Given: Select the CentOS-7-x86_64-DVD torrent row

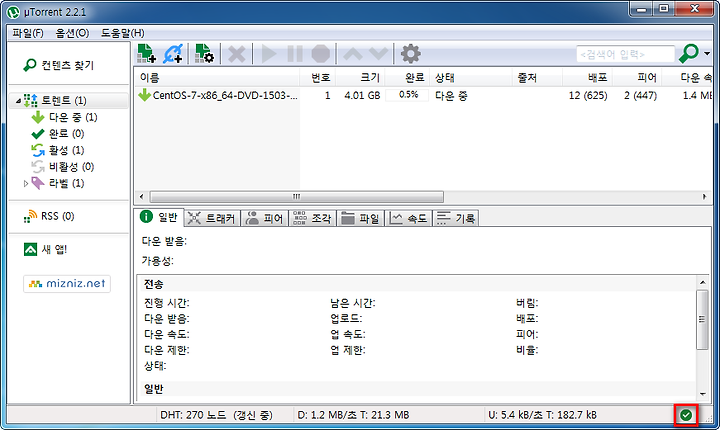Looking at the screenshot, I should point(423,96).
